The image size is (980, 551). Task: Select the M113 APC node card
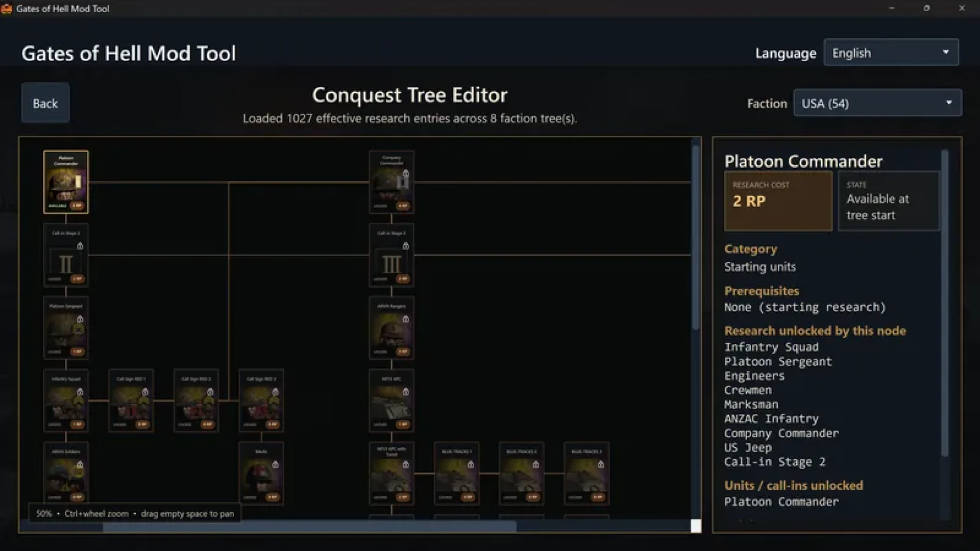pos(391,400)
